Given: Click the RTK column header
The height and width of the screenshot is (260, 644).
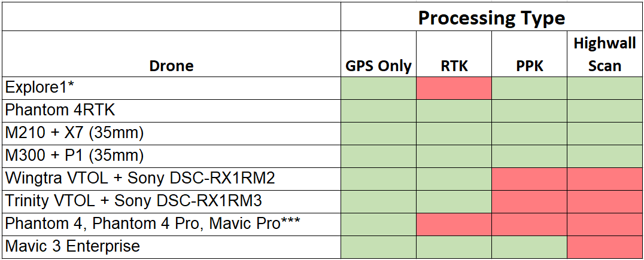Looking at the screenshot, I should click(454, 54).
